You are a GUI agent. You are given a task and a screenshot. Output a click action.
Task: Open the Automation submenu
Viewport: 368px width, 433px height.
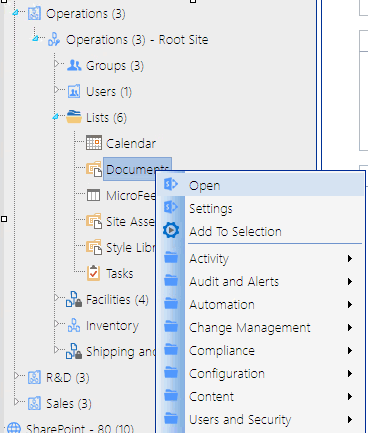pyautogui.click(x=260, y=305)
